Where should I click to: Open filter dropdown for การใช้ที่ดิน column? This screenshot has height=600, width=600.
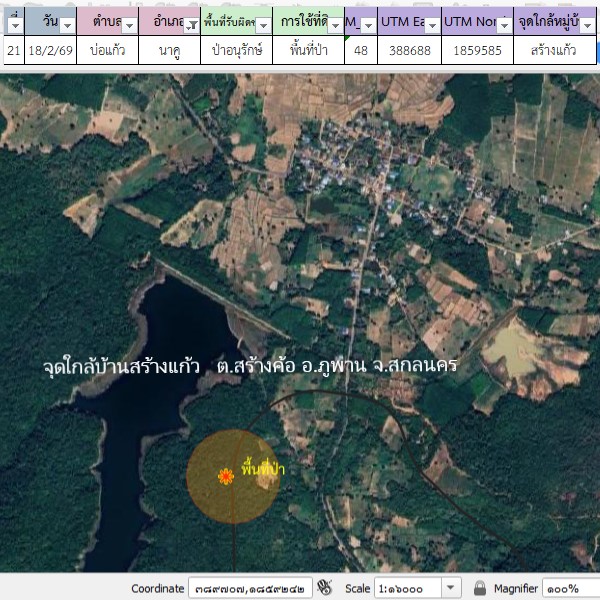click(x=334, y=25)
